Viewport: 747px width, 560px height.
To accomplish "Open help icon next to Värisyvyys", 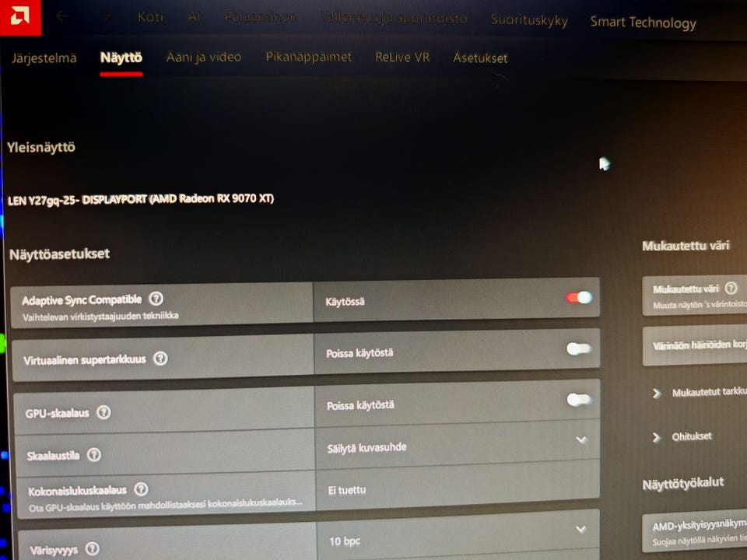I will click(93, 548).
